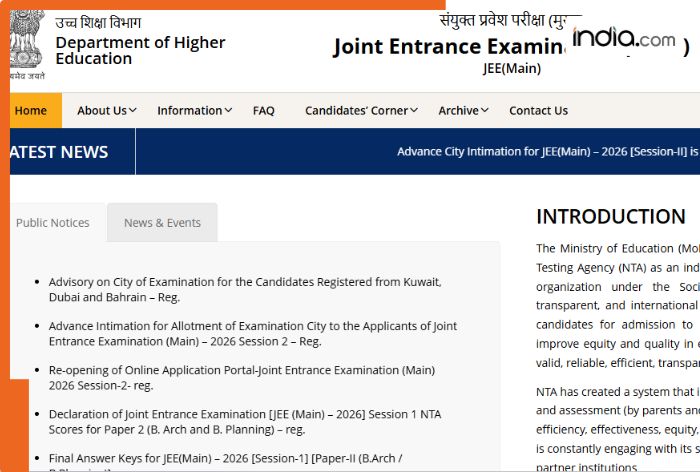Expand the Information dropdown menu
This screenshot has width=700, height=472.
point(194,110)
